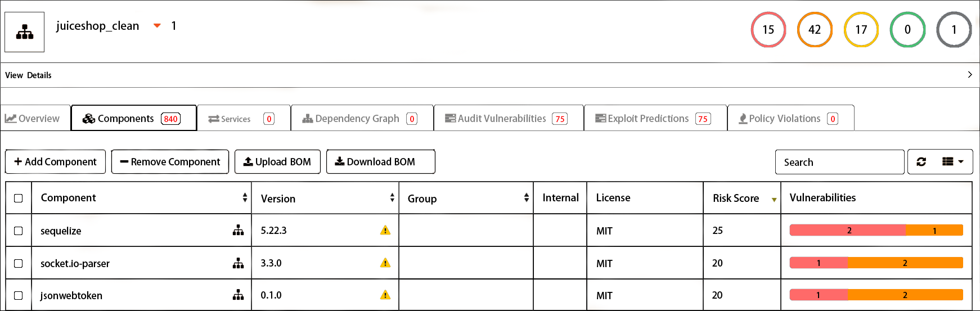The image size is (980, 311).
Task: Click the project hierarchy icon beside juiceshop_clean
Action: [24, 32]
